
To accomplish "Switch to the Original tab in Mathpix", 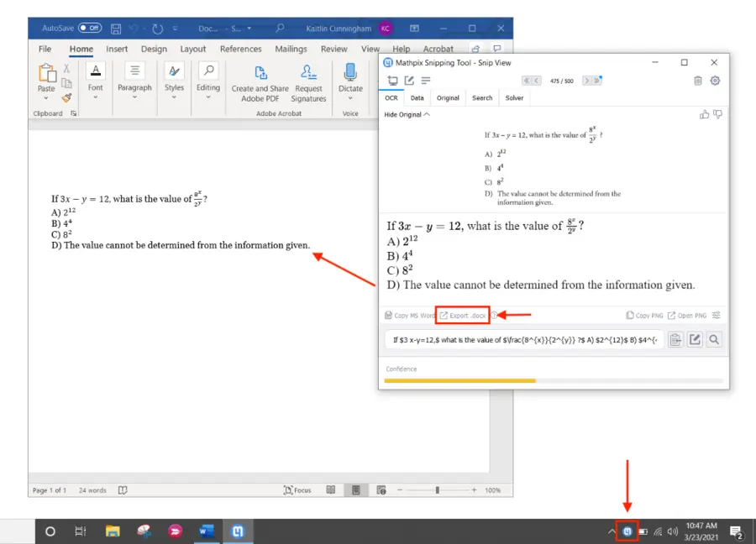I will (x=448, y=98).
